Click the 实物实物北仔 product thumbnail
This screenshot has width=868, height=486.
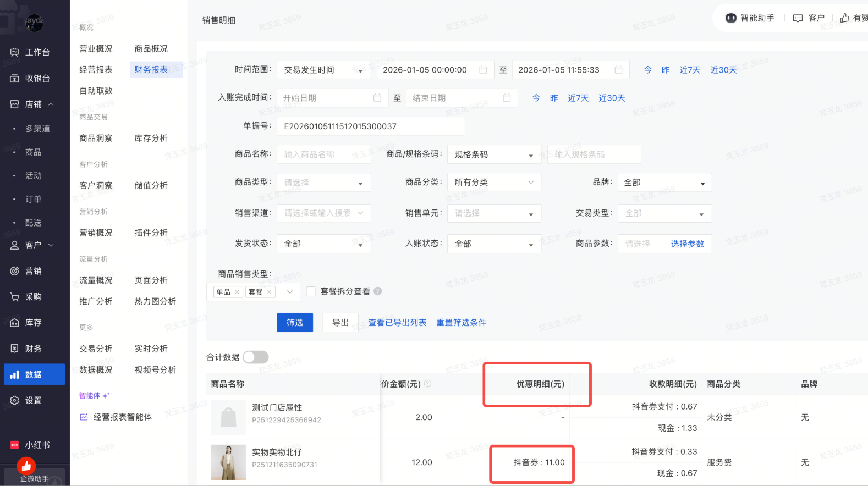click(228, 462)
